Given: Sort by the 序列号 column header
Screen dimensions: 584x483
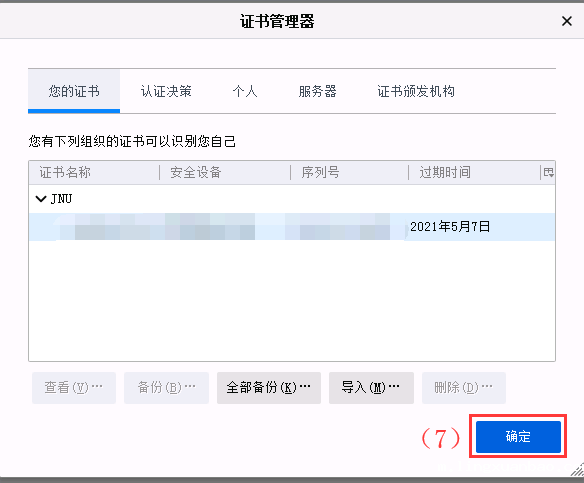Looking at the screenshot, I should [x=350, y=172].
